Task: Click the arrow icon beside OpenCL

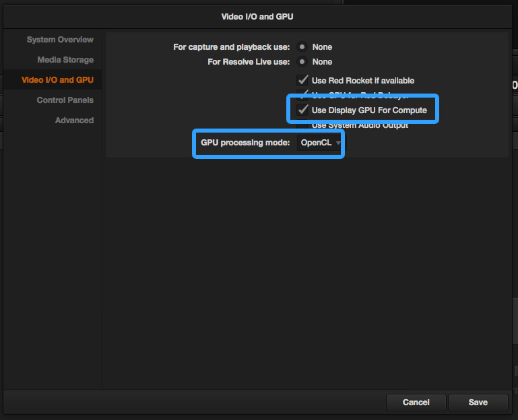Action: [338, 143]
